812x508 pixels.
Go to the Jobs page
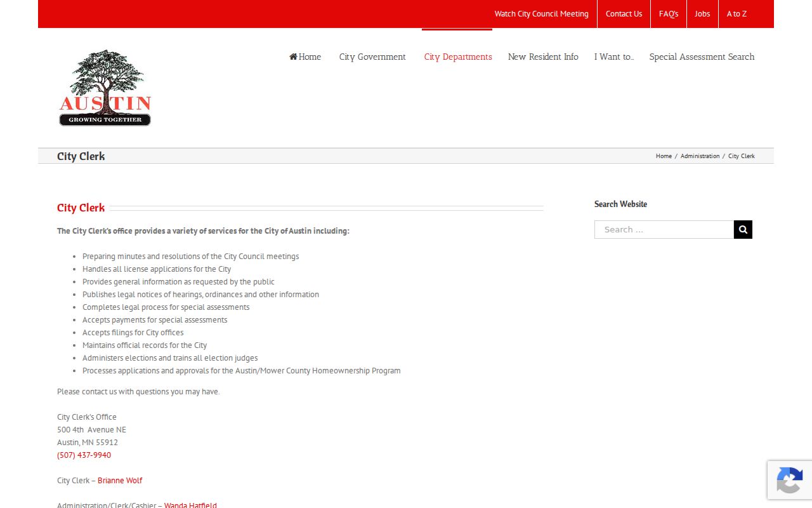[702, 14]
